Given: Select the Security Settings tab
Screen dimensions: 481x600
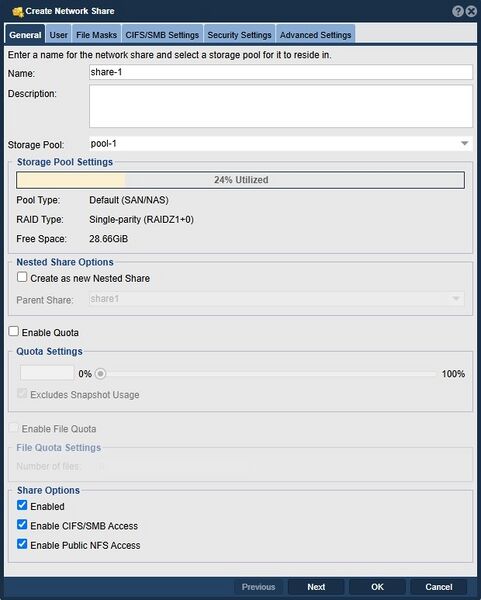Looking at the screenshot, I should tap(240, 35).
